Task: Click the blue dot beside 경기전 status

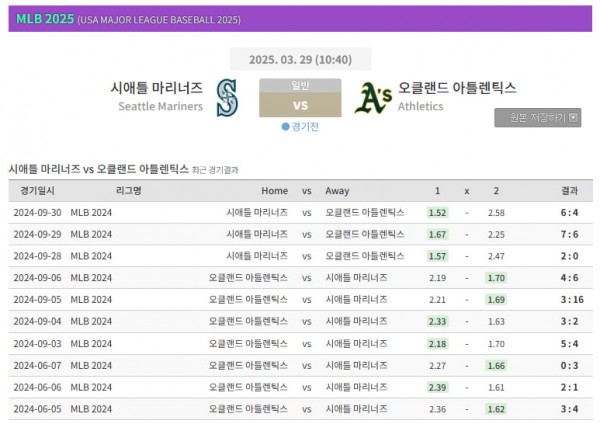Action: pyautogui.click(x=285, y=127)
